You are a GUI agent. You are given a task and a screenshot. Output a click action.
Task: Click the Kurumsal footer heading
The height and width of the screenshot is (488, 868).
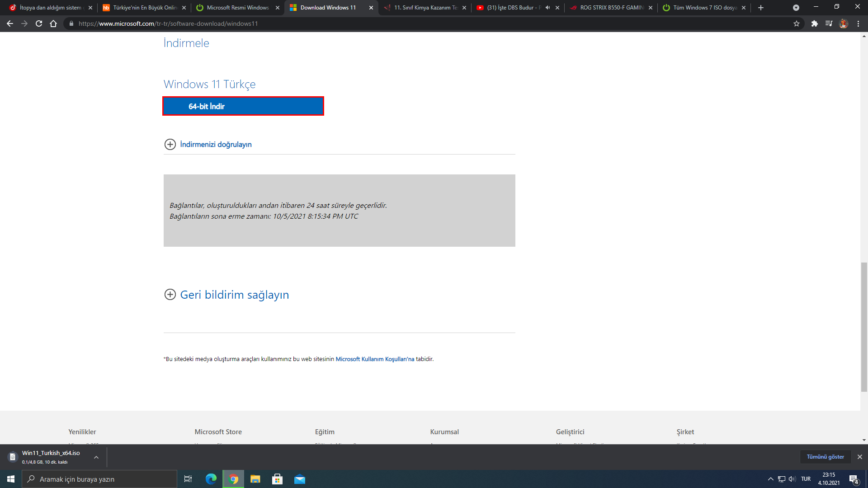coord(444,432)
